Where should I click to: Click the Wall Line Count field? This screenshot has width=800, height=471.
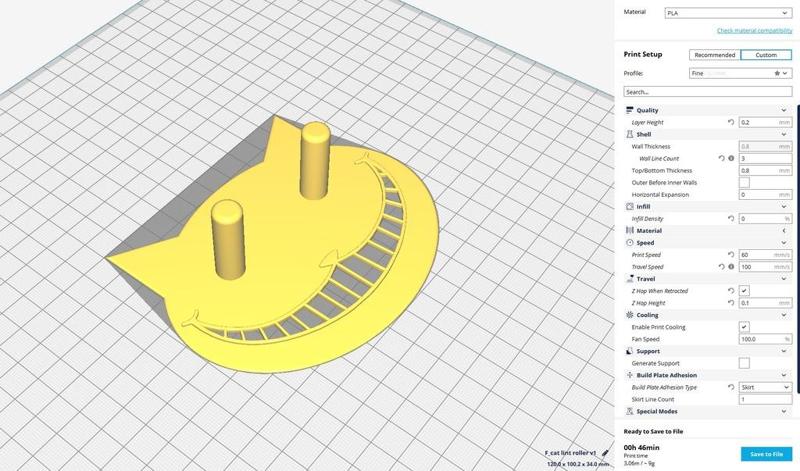pyautogui.click(x=765, y=159)
